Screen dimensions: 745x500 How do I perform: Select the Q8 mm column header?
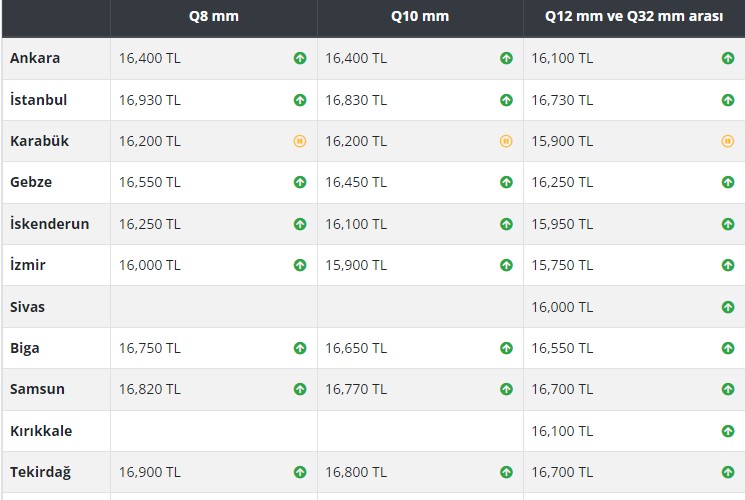click(x=214, y=17)
